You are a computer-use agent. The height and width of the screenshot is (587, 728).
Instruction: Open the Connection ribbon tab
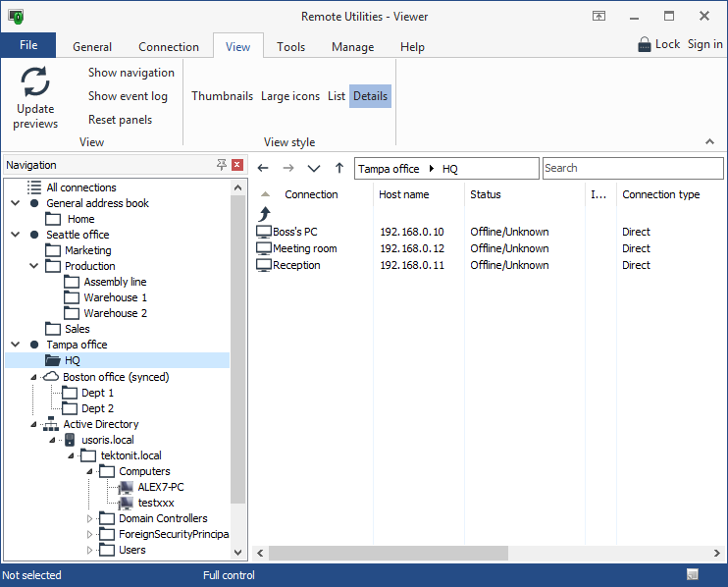169,47
